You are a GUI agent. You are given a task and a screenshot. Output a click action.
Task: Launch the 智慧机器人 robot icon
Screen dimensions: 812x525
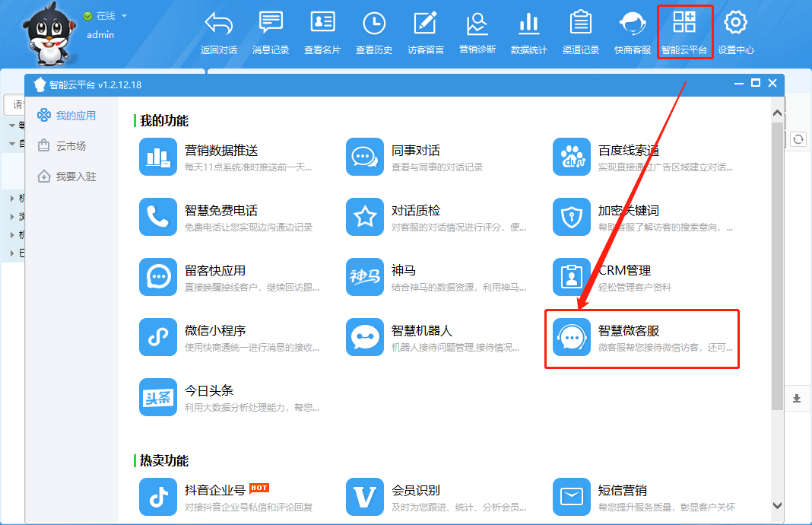pyautogui.click(x=365, y=338)
